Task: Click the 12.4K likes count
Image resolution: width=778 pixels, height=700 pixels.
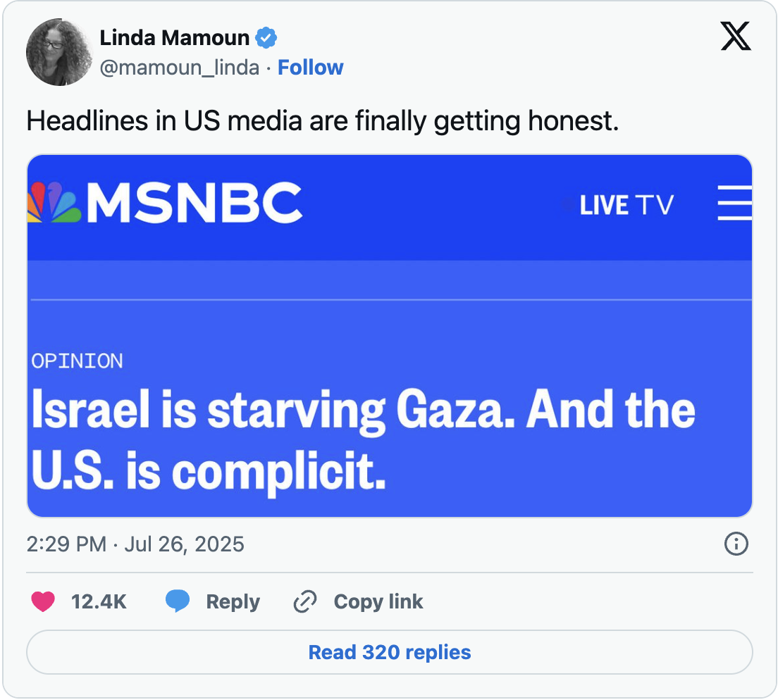Action: tap(99, 602)
